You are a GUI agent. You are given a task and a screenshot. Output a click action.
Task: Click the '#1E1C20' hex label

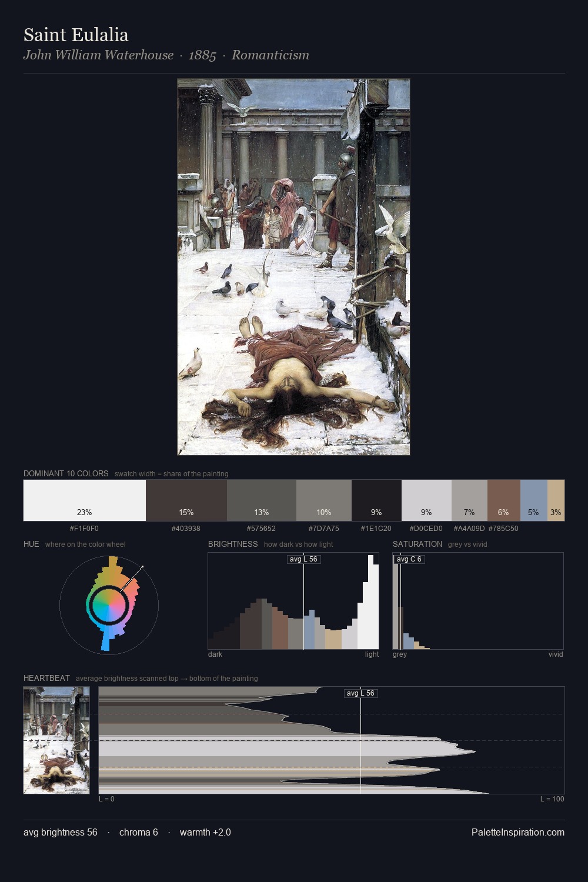click(376, 528)
